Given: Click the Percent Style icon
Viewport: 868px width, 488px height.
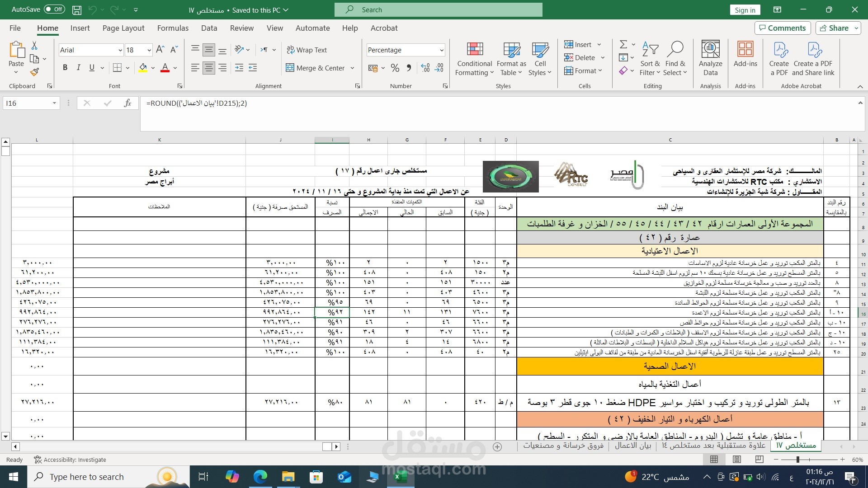Looking at the screenshot, I should coord(395,68).
